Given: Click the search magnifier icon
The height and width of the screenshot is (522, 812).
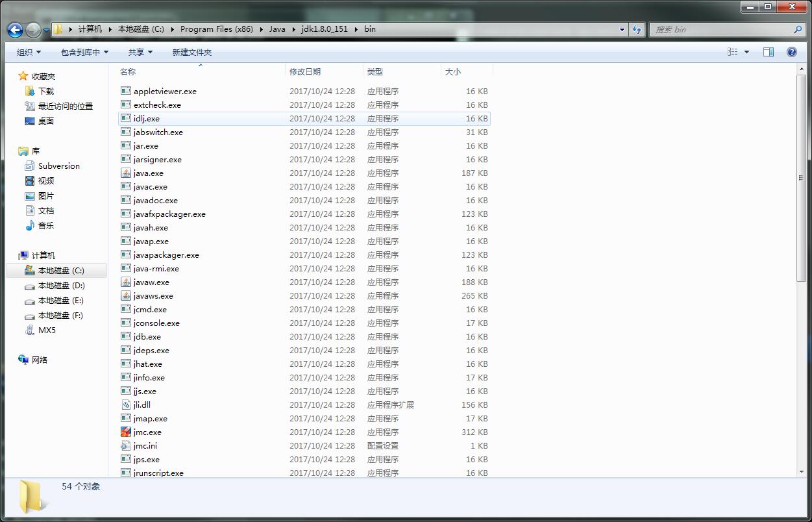Looking at the screenshot, I should (x=798, y=29).
